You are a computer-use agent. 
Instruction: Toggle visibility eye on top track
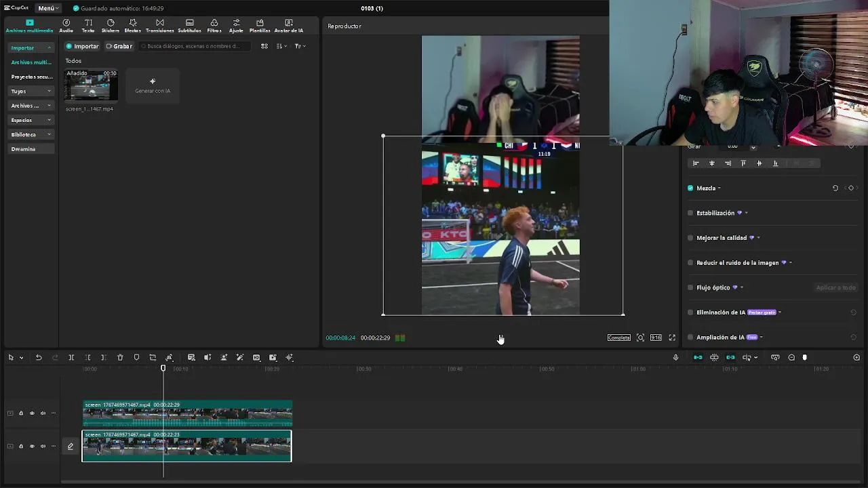coord(32,413)
